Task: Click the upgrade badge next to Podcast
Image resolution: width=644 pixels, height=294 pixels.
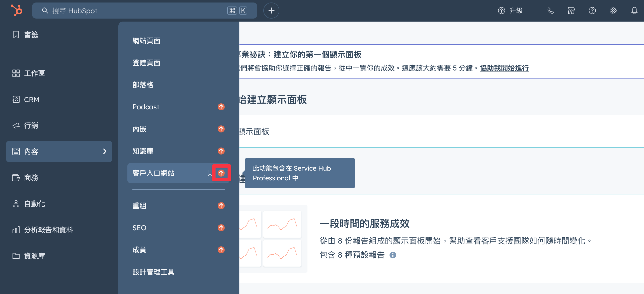Action: click(221, 107)
